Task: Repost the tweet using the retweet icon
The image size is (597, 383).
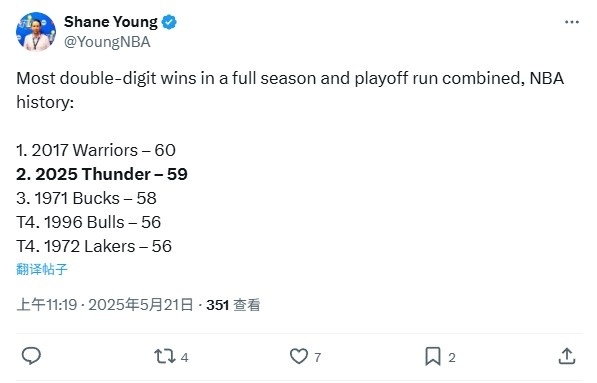Action: (x=164, y=357)
